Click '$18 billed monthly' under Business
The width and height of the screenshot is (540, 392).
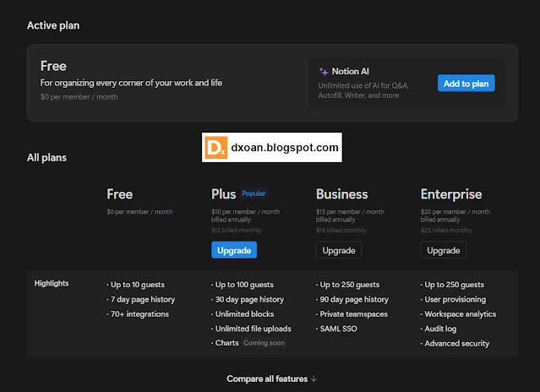coord(341,231)
